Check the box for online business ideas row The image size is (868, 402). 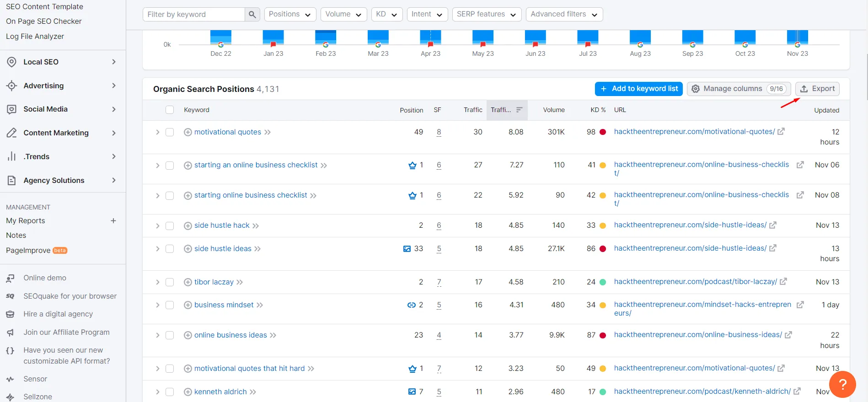pyautogui.click(x=170, y=335)
